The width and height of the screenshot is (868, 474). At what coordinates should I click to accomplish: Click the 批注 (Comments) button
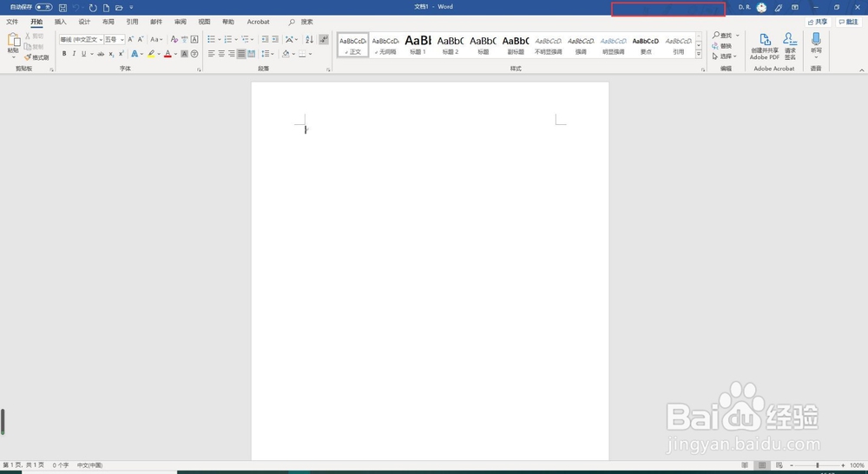coord(848,22)
